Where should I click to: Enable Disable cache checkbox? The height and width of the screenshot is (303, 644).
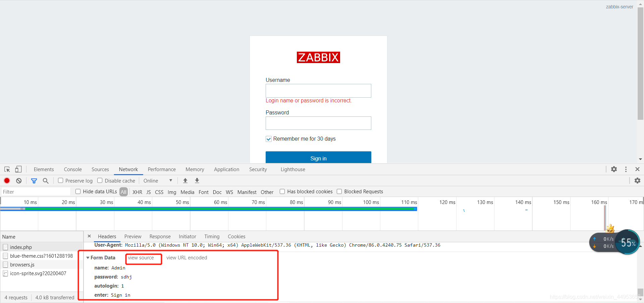tap(100, 181)
